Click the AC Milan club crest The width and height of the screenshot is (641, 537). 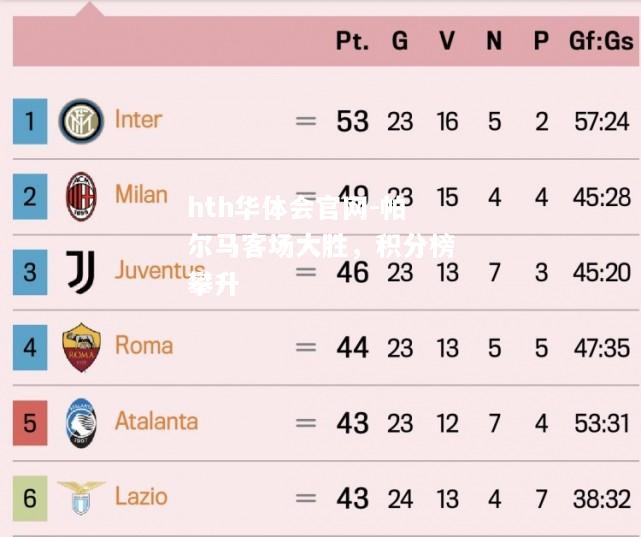[81, 197]
